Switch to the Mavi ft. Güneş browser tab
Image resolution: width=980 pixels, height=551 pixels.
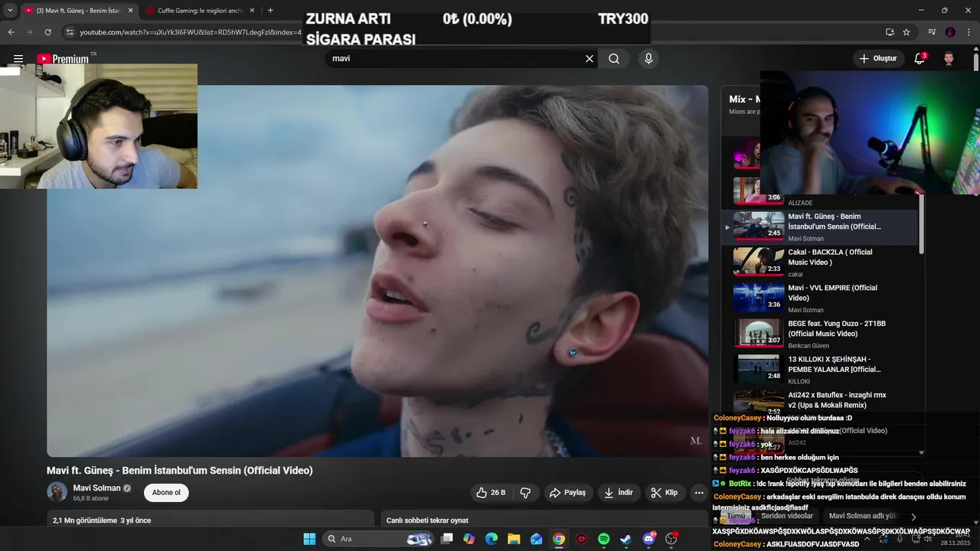click(77, 11)
